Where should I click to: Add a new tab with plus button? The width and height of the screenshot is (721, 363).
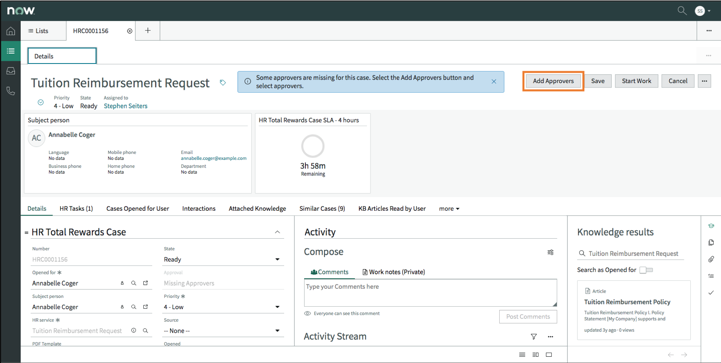point(148,30)
